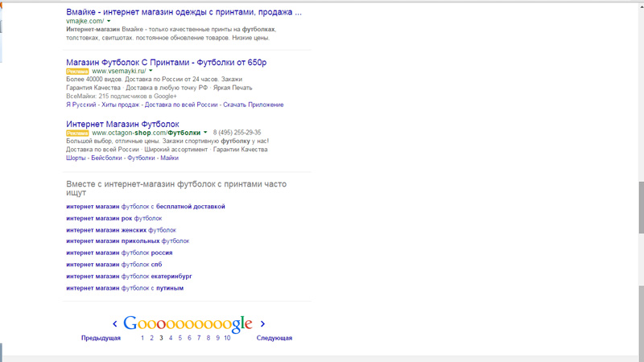Click the Следующая pagination link
Screen dimensions: 644x362
(275, 338)
